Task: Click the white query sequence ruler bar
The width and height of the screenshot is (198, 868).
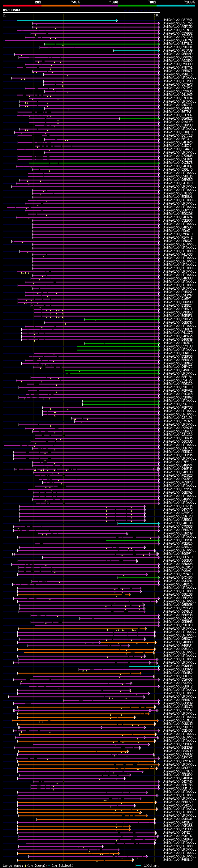Action: pos(81,13)
